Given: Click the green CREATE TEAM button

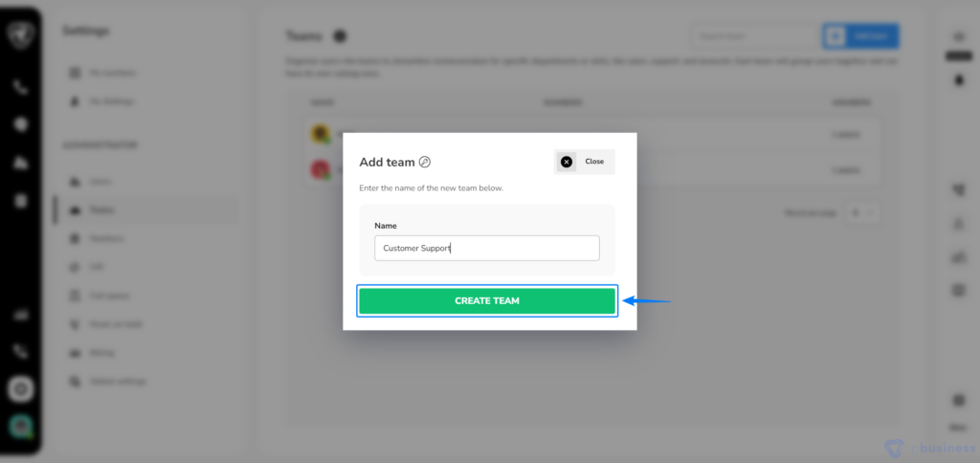Looking at the screenshot, I should tap(487, 300).
